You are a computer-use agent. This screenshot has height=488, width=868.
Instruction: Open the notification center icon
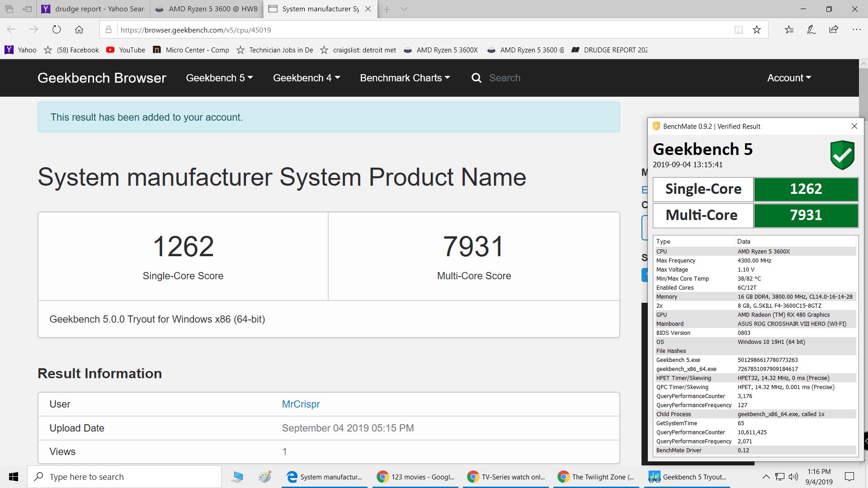click(x=849, y=477)
